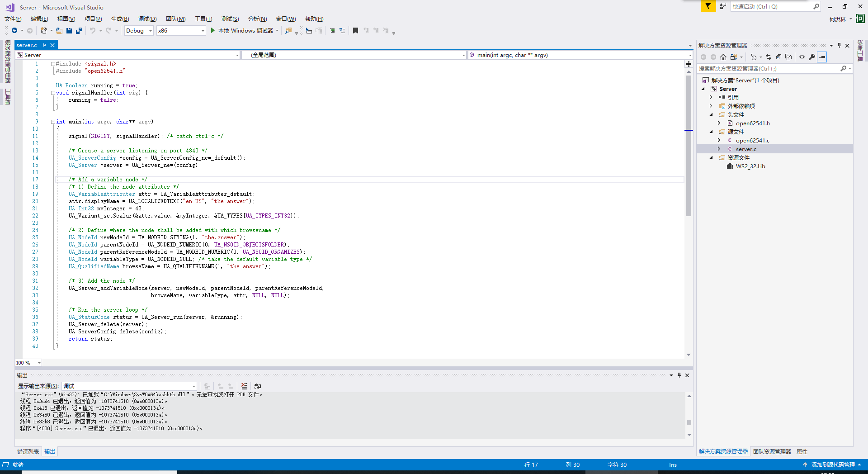Click the Output panel scroll-down arrow

(689, 435)
